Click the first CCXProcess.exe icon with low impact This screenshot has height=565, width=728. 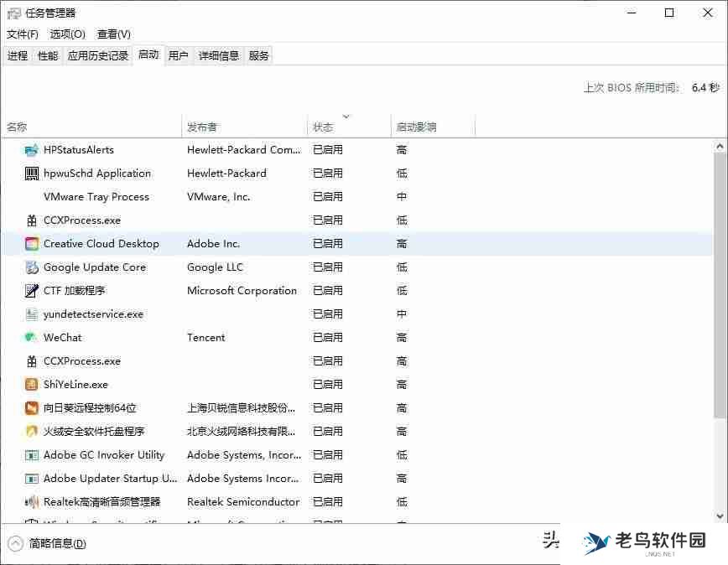point(31,220)
